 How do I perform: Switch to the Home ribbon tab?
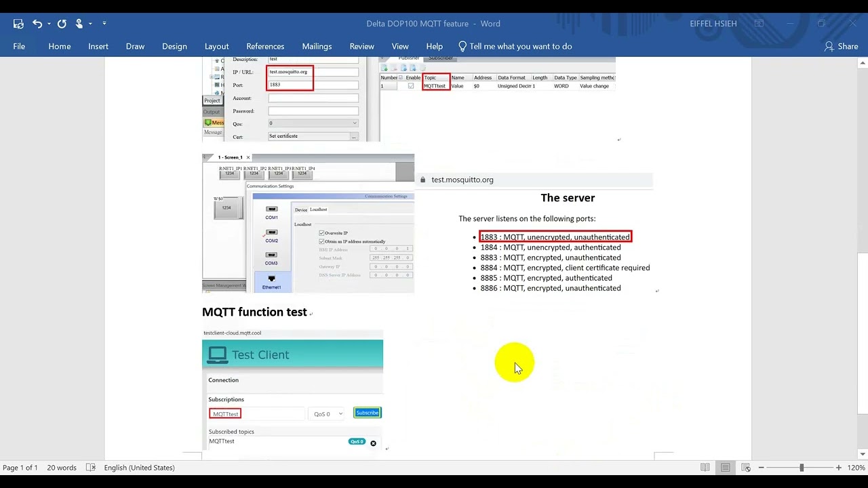[x=60, y=46]
